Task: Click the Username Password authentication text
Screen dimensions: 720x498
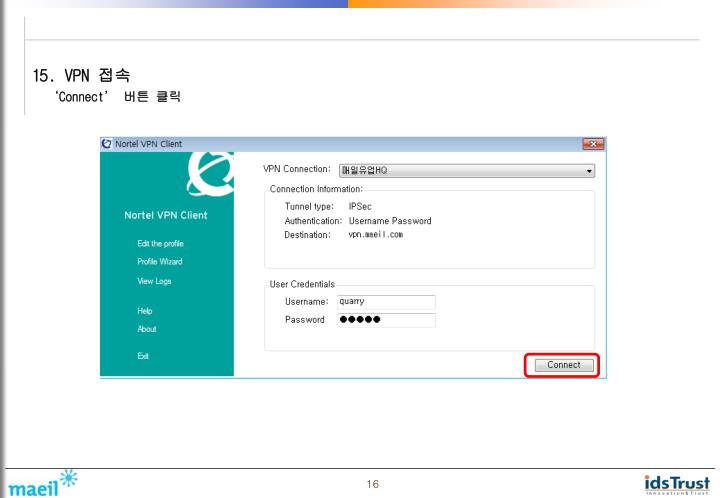Action: [390, 221]
